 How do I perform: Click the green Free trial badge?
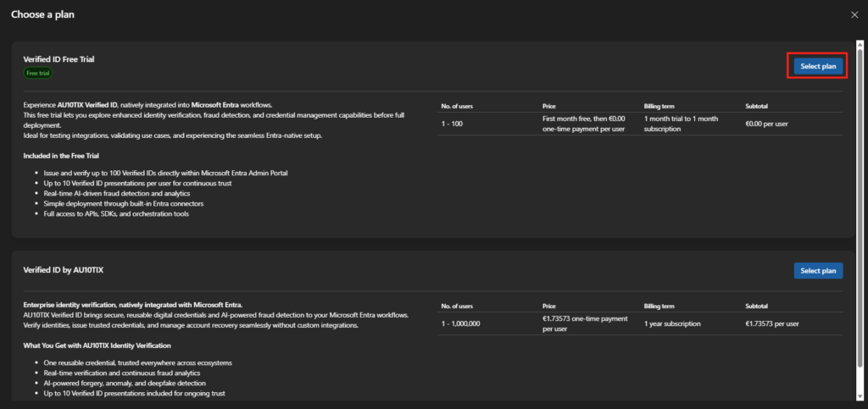point(37,74)
